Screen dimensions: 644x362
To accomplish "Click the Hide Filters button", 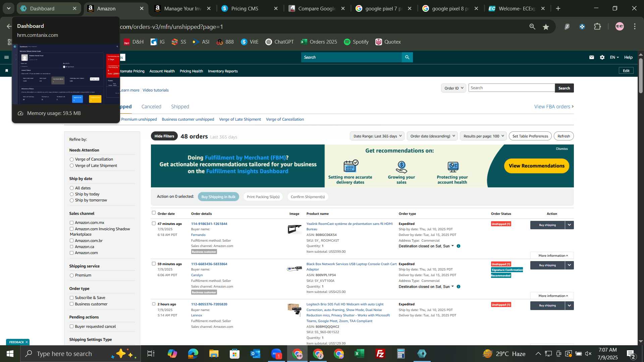I will point(164,136).
